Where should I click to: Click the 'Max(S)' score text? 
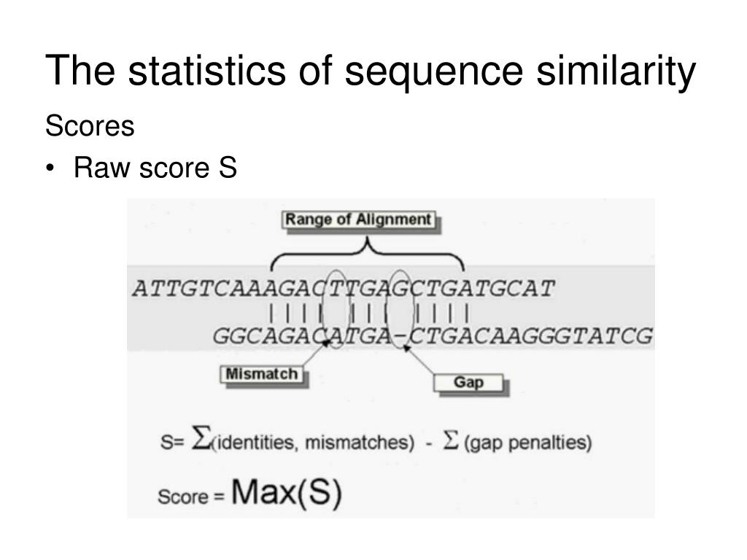[x=286, y=492]
